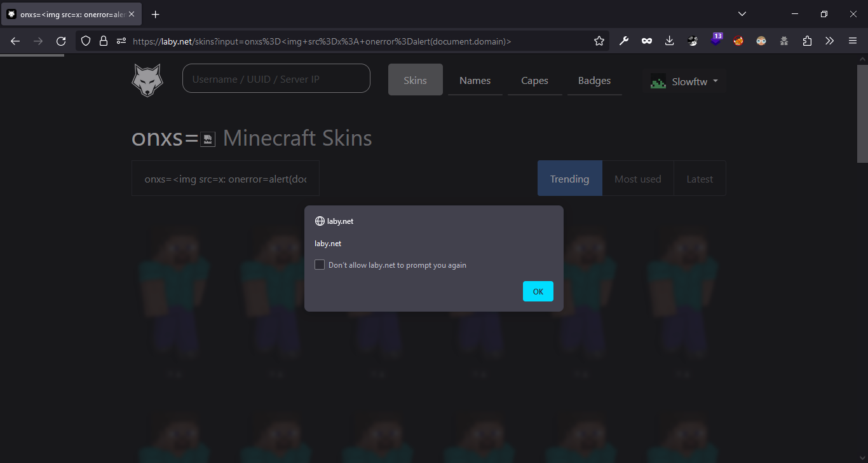The image size is (868, 463).
Task: Switch to the Names navigation tab
Action: (x=475, y=80)
